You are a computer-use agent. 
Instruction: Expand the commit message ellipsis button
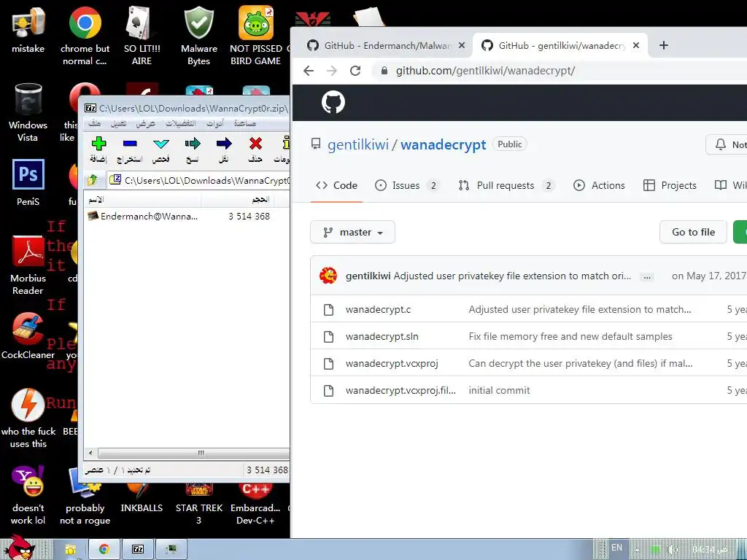[x=646, y=276]
